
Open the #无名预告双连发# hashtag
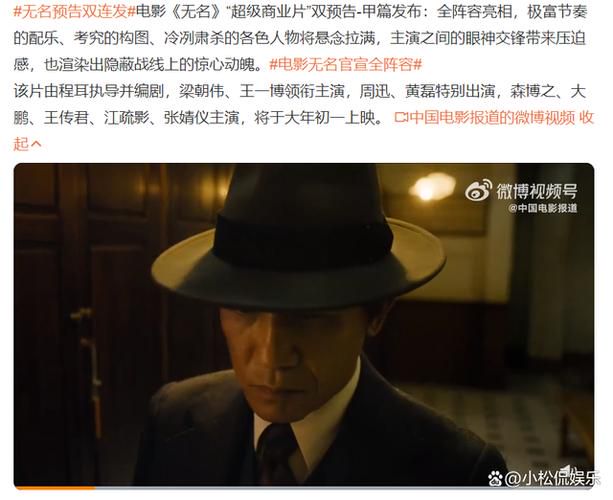click(x=74, y=12)
